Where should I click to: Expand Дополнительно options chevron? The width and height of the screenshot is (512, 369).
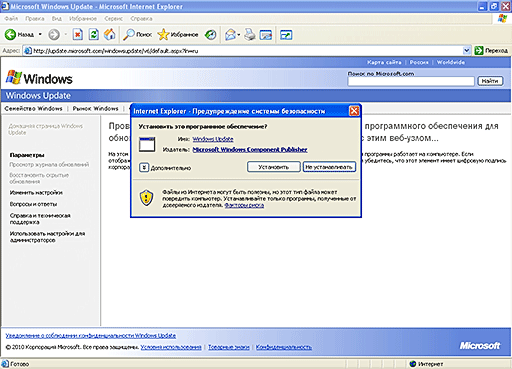[x=144, y=167]
